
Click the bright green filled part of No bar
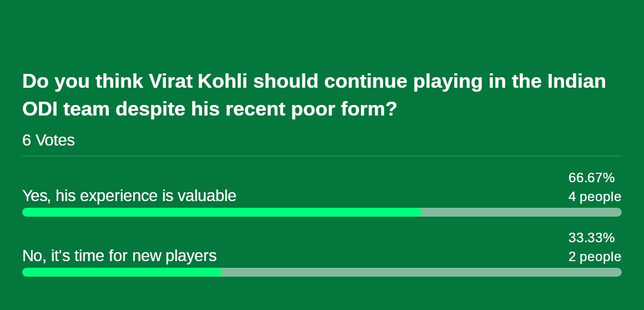coord(122,272)
